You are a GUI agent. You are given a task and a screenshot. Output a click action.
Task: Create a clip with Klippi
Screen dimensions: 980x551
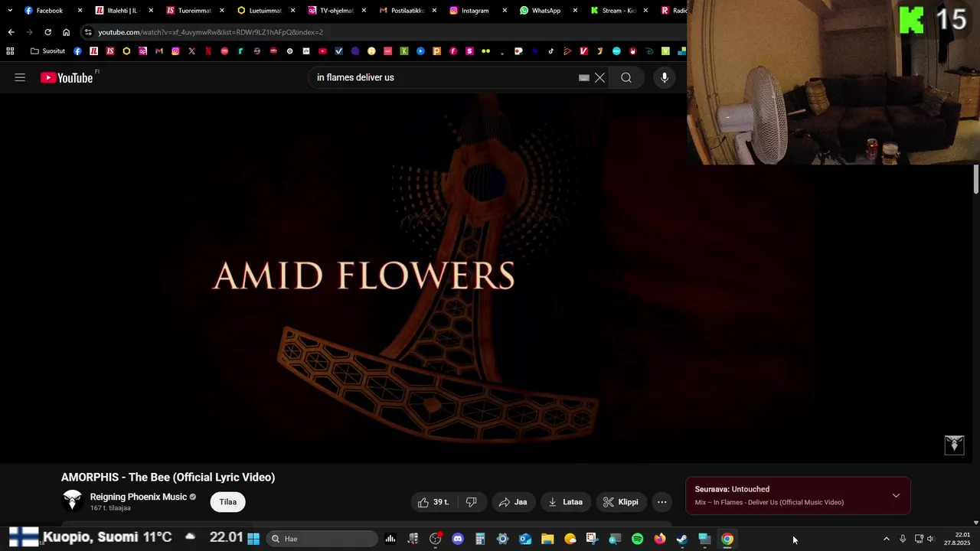[621, 502]
